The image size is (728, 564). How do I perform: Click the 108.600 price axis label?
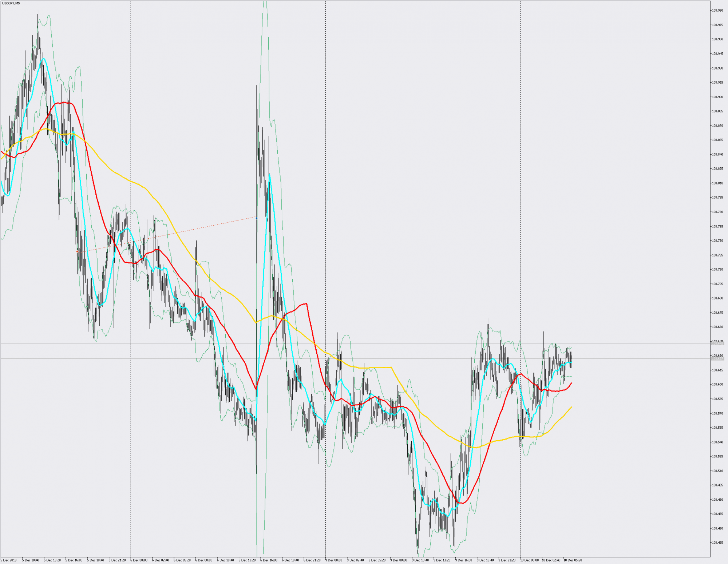click(717, 385)
